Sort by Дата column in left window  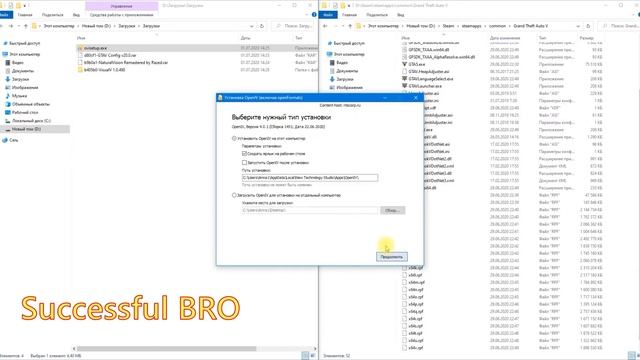(x=246, y=38)
